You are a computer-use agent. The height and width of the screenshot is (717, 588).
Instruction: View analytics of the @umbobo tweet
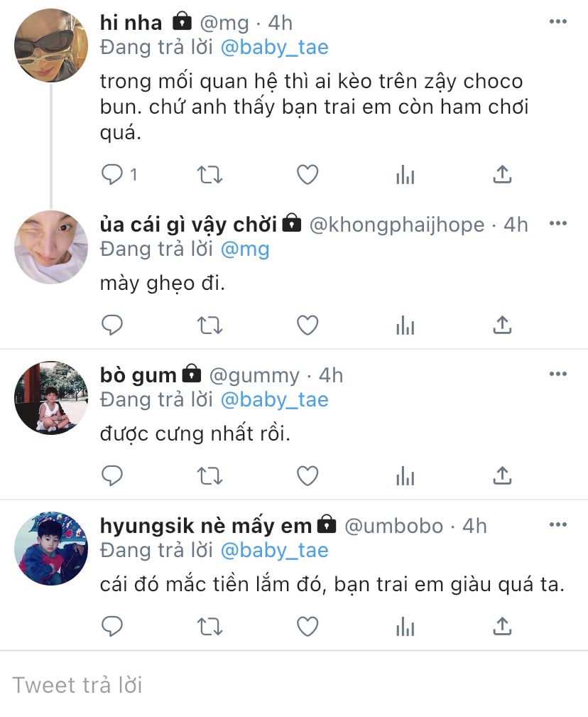pyautogui.click(x=405, y=627)
